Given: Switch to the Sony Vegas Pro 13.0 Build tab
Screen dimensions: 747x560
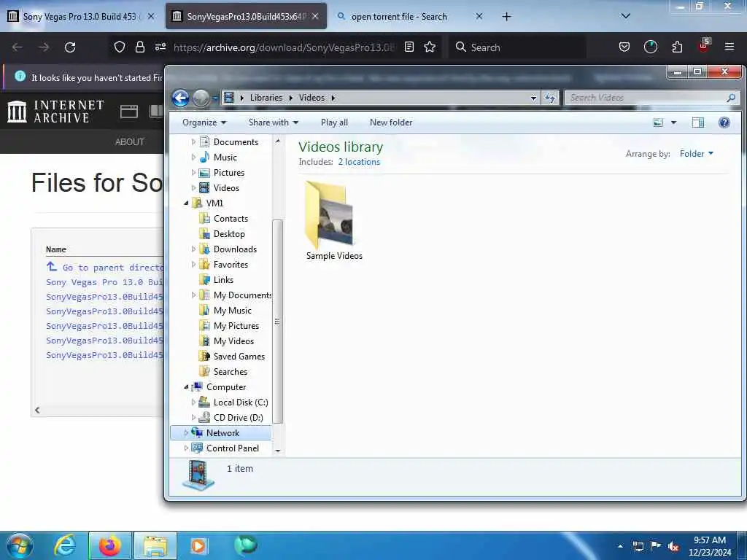Looking at the screenshot, I should [80, 16].
